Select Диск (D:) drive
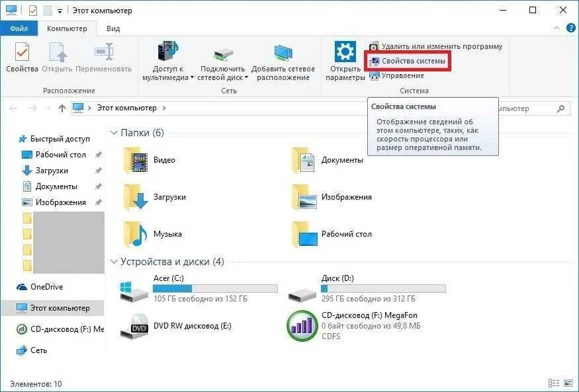Viewport: 579px width, 392px height. [367, 288]
